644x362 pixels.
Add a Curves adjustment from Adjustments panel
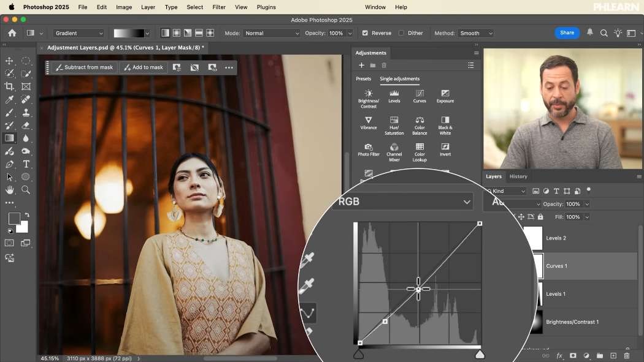tap(420, 96)
